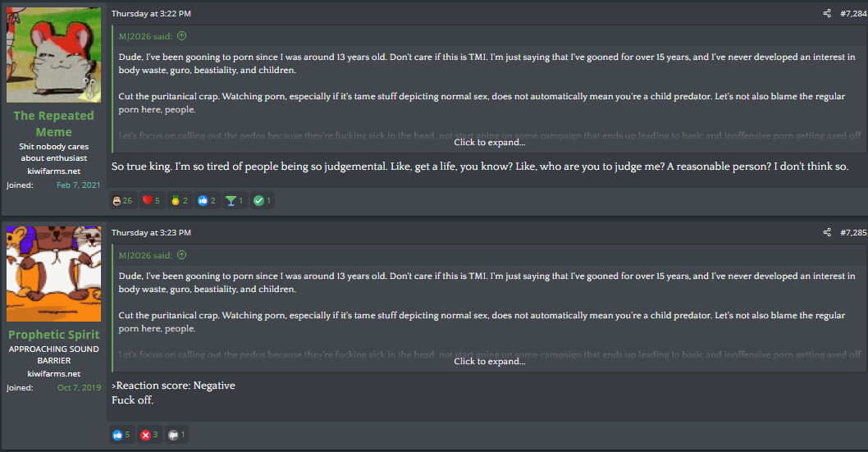The width and height of the screenshot is (868, 452).
Task: Click the green checkmark reaction icon
Action: 258,200
